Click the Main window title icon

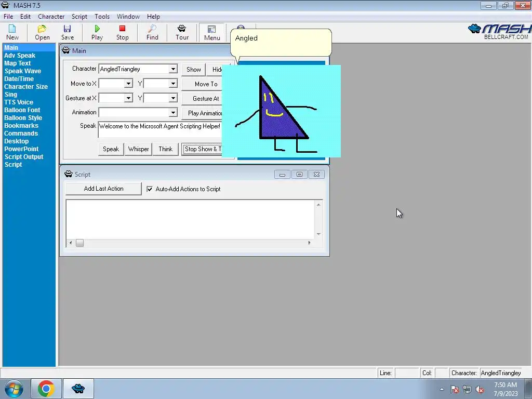click(x=66, y=50)
